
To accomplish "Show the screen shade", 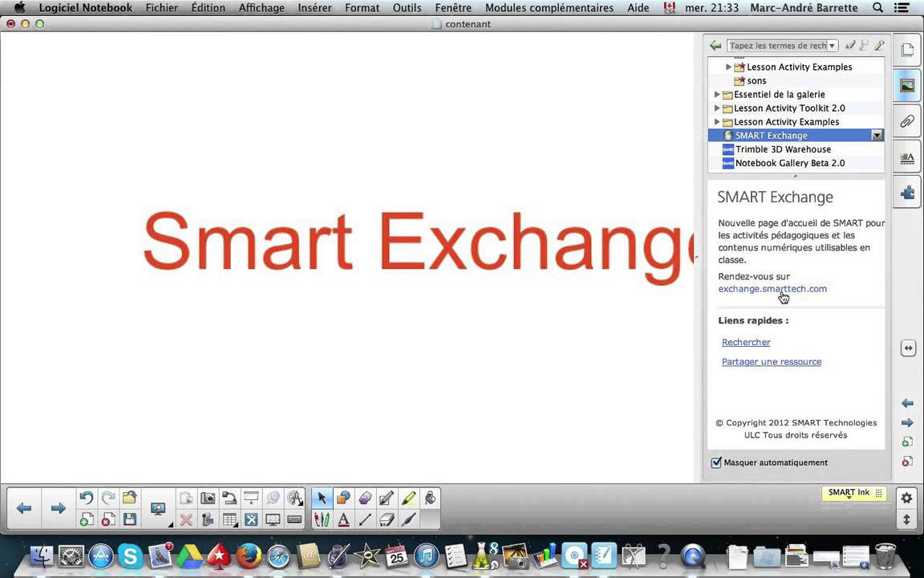I will pyautogui.click(x=251, y=498).
